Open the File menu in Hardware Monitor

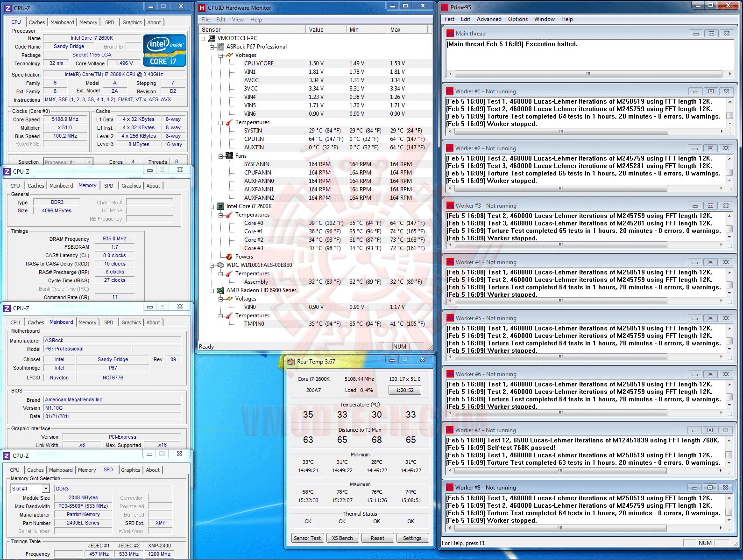coord(205,20)
